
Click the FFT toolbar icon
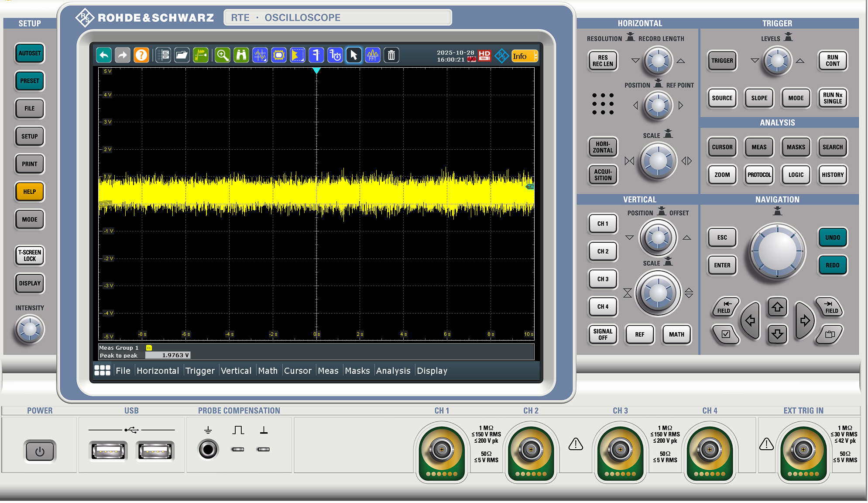tap(372, 55)
